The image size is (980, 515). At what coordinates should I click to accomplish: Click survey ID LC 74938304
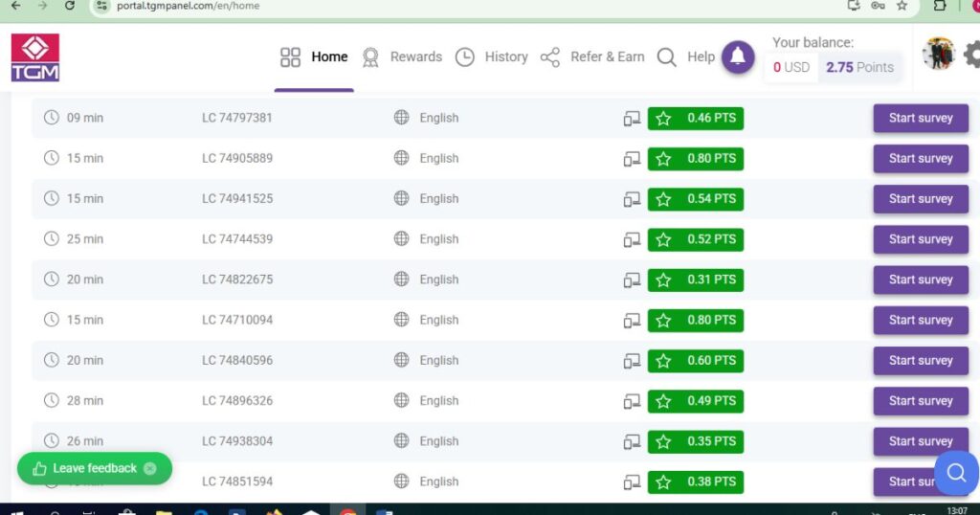[x=237, y=441]
